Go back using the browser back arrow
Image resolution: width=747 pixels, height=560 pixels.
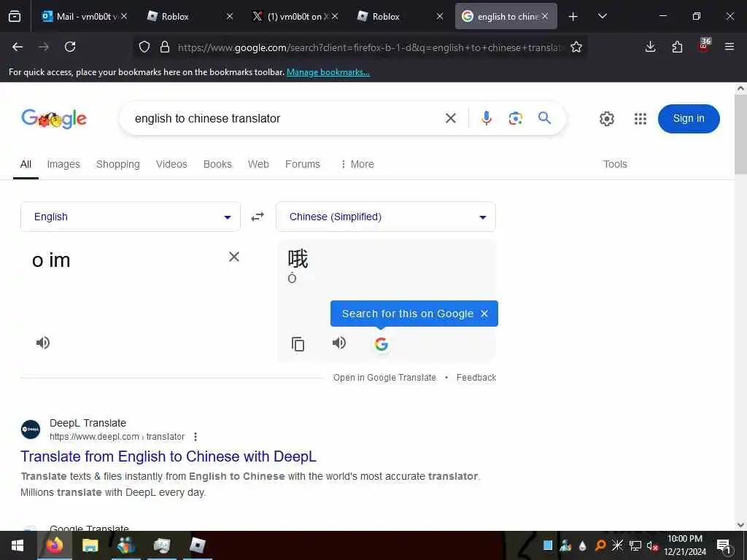[18, 47]
